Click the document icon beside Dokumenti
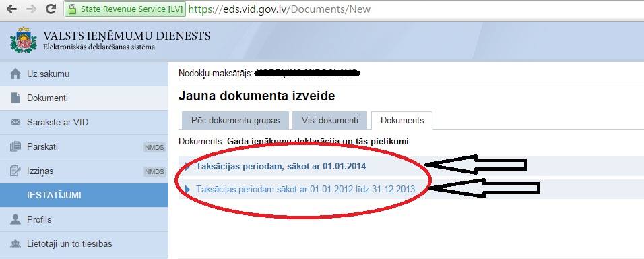644x259 pixels. (15, 98)
